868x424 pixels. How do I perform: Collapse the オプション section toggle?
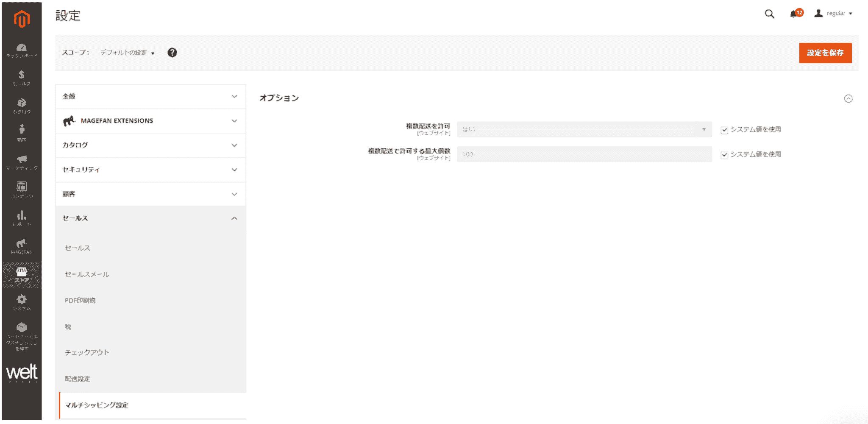pyautogui.click(x=848, y=98)
